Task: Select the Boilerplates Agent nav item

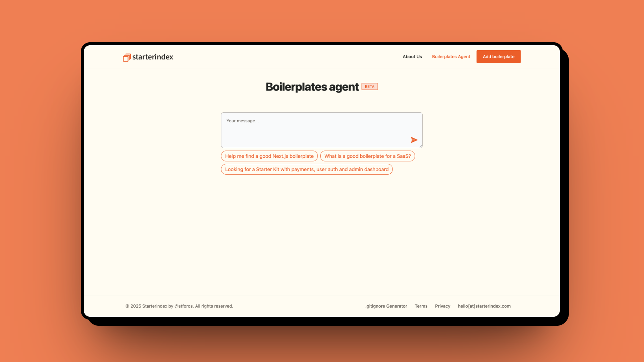Action: [x=451, y=56]
